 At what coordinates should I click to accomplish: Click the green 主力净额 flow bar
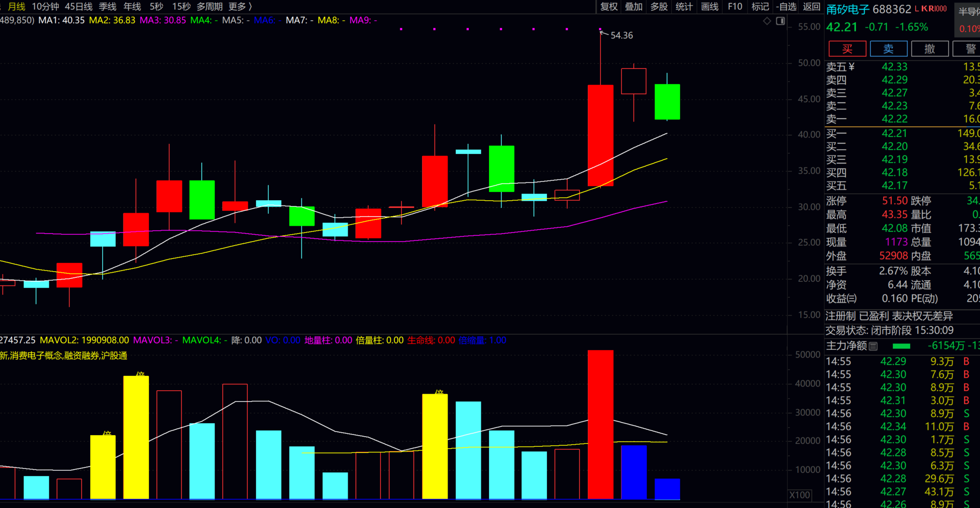coord(901,346)
